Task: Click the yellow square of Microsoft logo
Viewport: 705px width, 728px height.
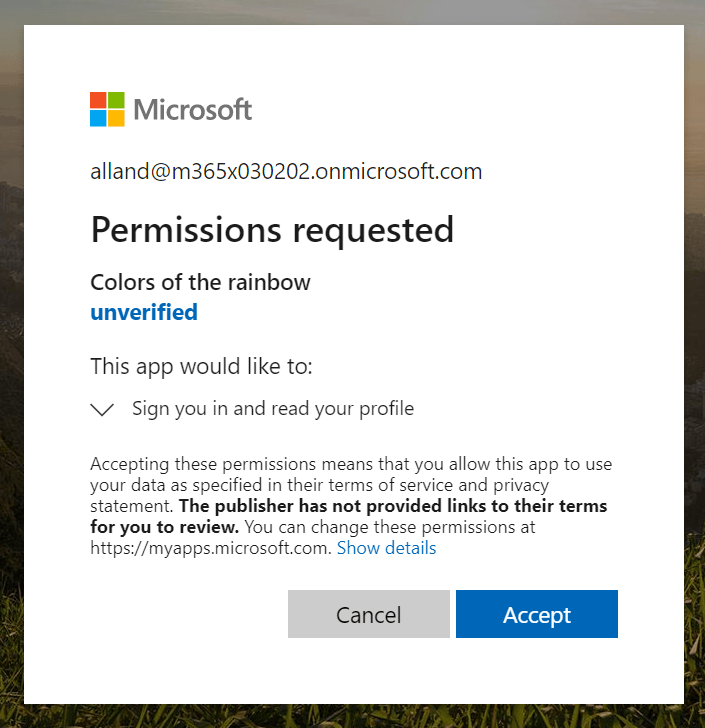Action: (x=116, y=118)
